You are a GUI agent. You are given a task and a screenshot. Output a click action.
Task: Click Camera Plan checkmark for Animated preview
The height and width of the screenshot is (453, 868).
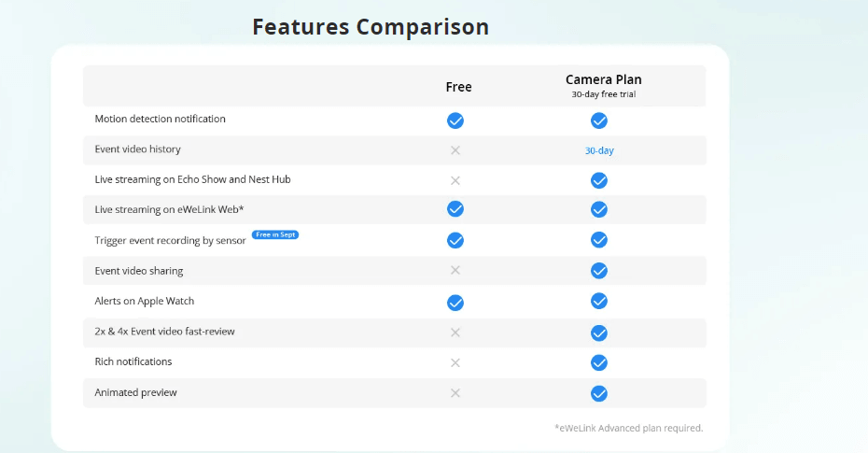598,393
